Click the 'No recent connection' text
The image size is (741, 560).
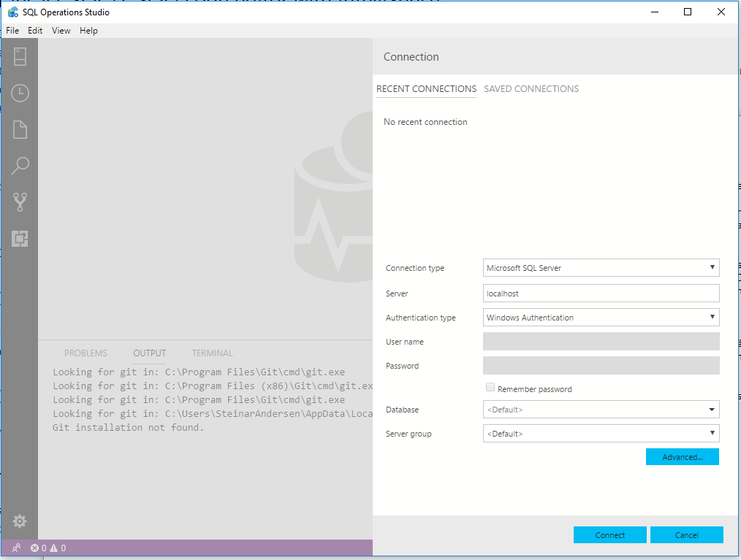tap(425, 122)
